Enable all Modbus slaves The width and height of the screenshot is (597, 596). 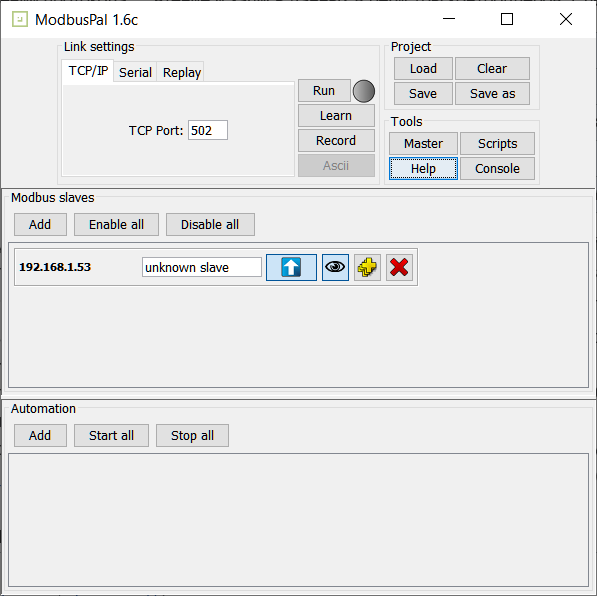point(116,224)
